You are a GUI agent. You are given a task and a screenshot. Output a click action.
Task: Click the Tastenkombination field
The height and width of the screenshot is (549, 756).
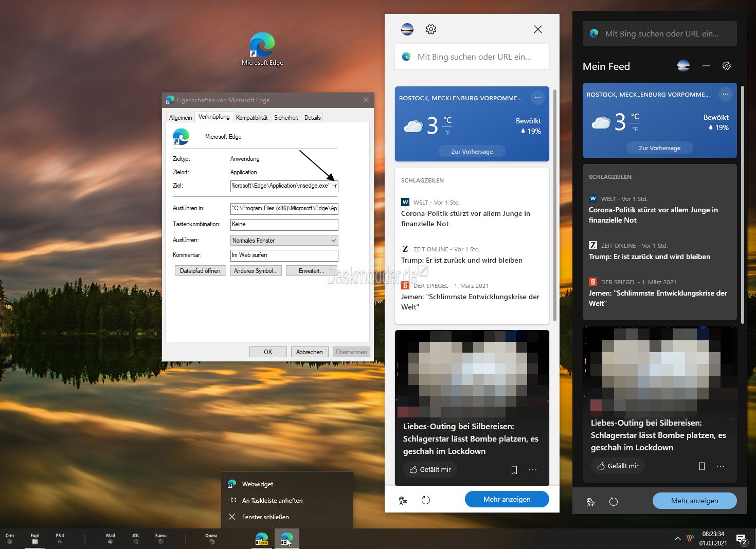click(284, 224)
